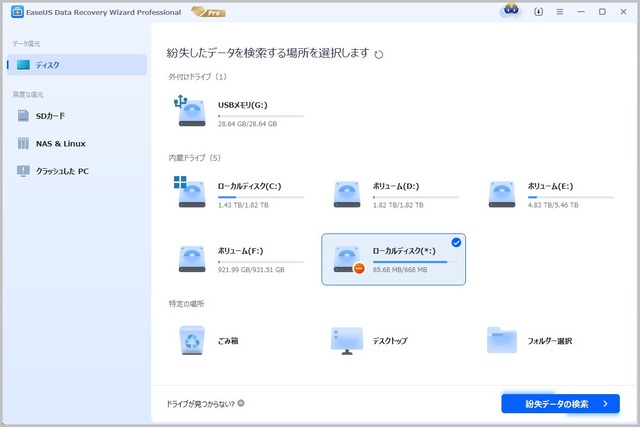Click the ボリューム(D:) label
640x427 pixels.
point(396,187)
